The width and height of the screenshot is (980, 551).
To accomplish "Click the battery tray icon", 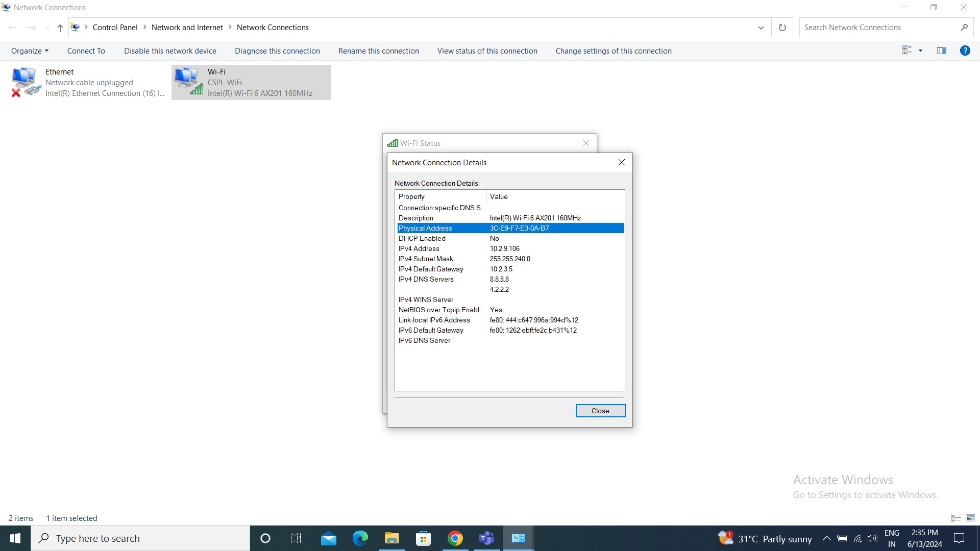I will pyautogui.click(x=842, y=538).
